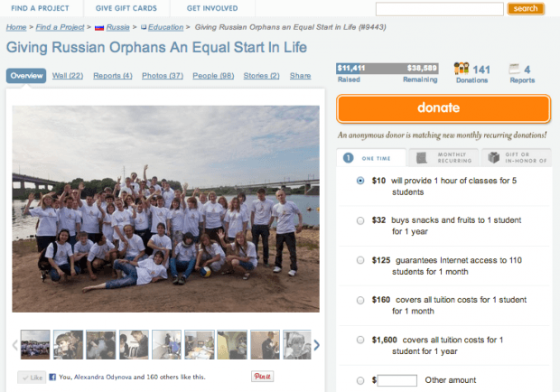The image size is (560, 392).
Task: Click the Reports notepad icon
Action: click(x=514, y=69)
